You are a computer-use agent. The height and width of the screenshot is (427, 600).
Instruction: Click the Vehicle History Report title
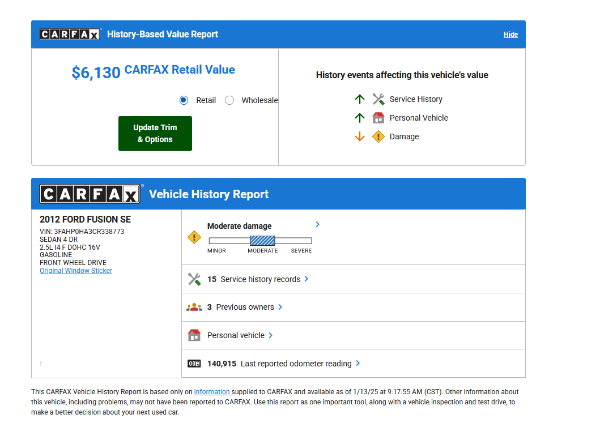pyautogui.click(x=209, y=194)
